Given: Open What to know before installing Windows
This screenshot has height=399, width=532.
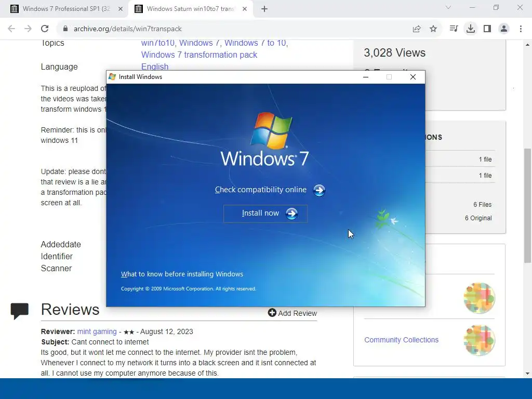Looking at the screenshot, I should point(182,274).
